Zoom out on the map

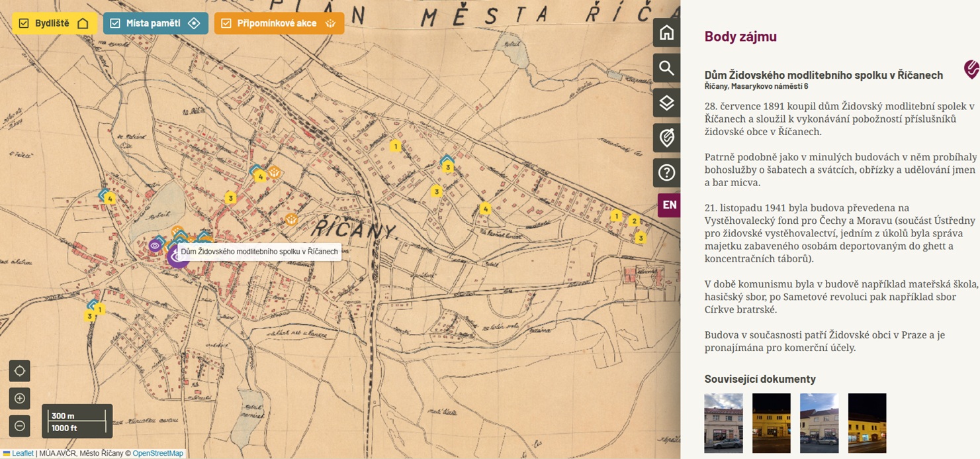tap(20, 425)
